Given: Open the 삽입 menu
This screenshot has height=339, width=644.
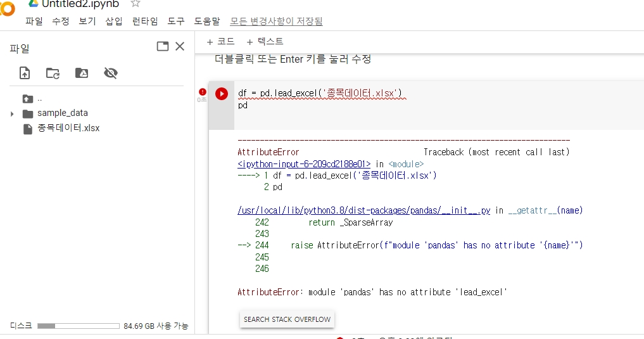Looking at the screenshot, I should click(114, 21).
